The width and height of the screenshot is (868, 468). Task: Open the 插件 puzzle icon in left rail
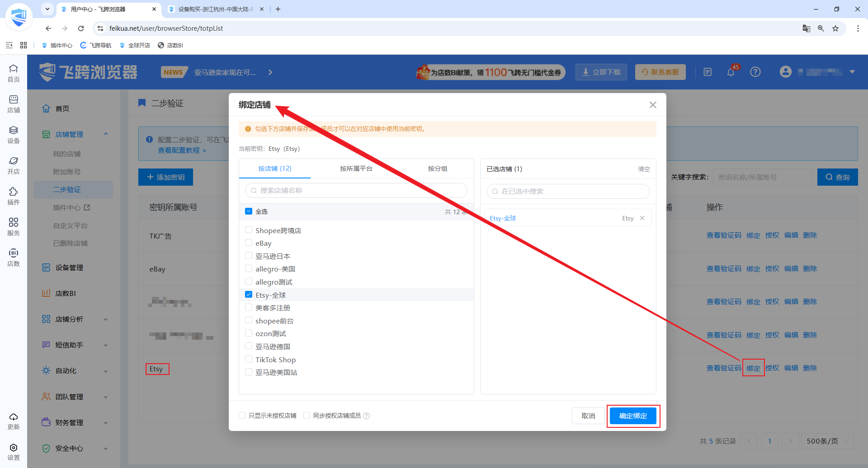[x=14, y=196]
